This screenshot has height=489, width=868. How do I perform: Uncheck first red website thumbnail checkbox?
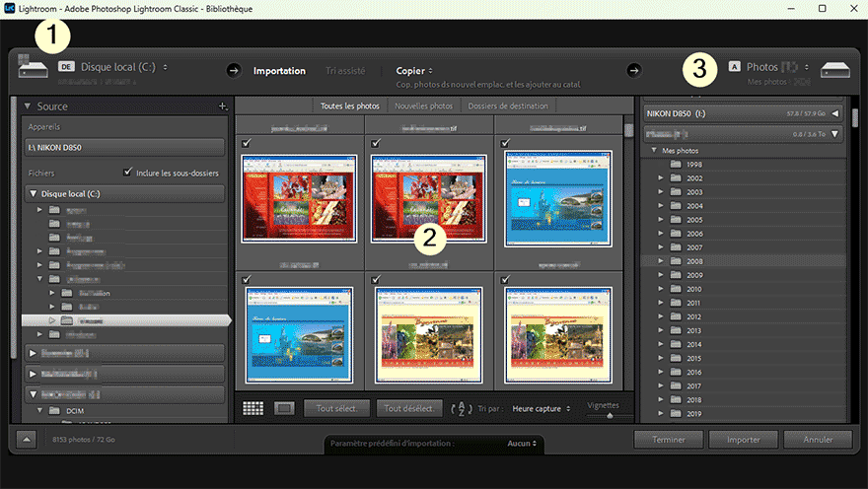coord(247,143)
